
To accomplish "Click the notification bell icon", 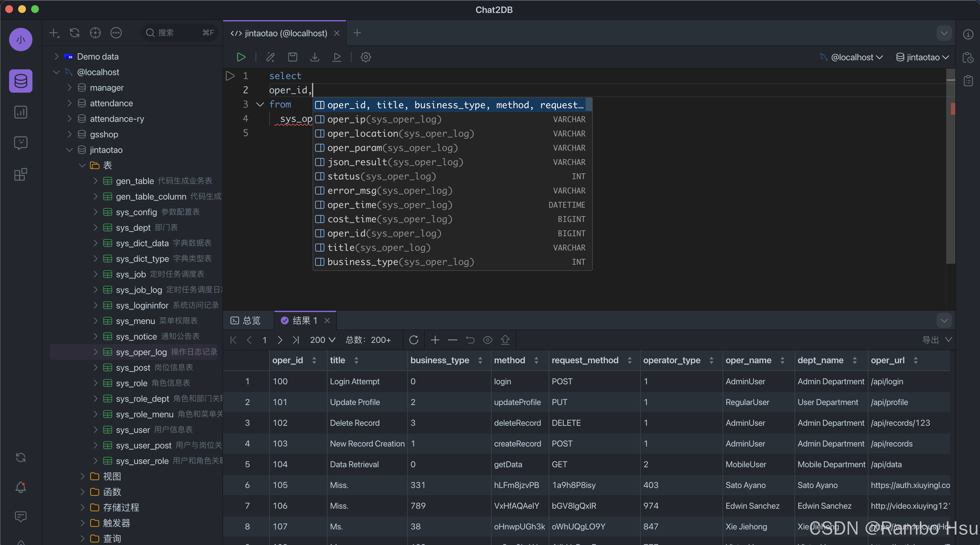I will [x=20, y=487].
